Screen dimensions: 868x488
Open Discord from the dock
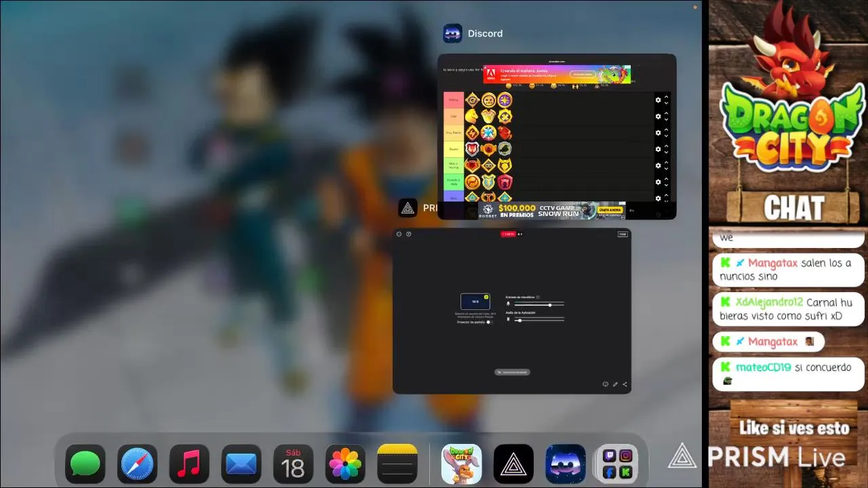(566, 464)
